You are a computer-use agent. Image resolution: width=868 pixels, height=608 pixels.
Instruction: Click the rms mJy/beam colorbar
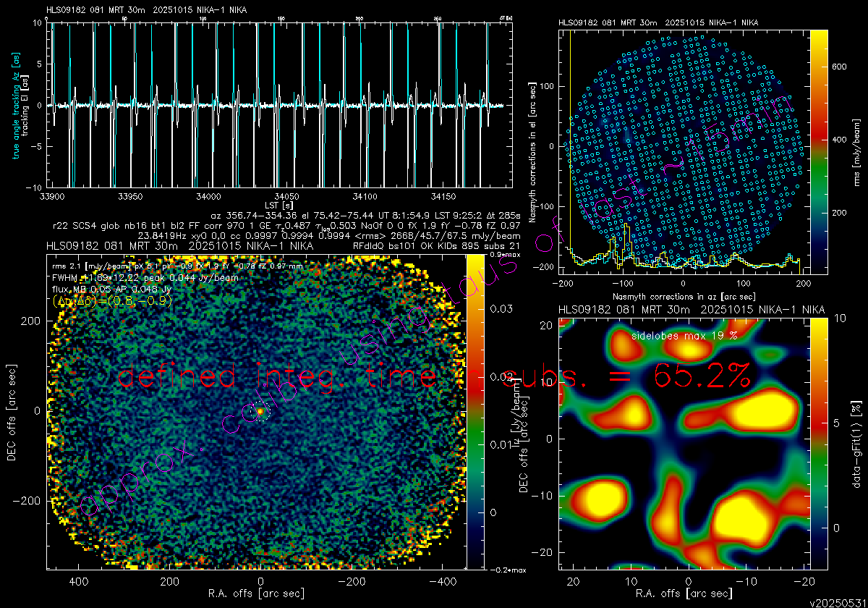click(819, 152)
